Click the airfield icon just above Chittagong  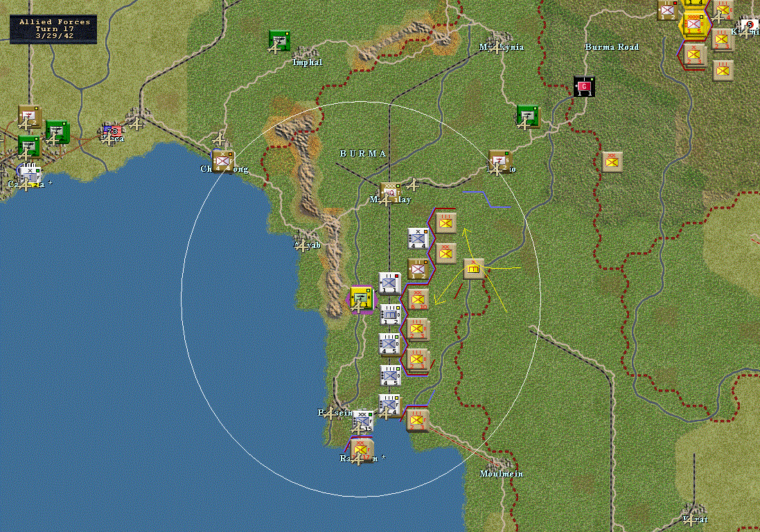click(219, 139)
